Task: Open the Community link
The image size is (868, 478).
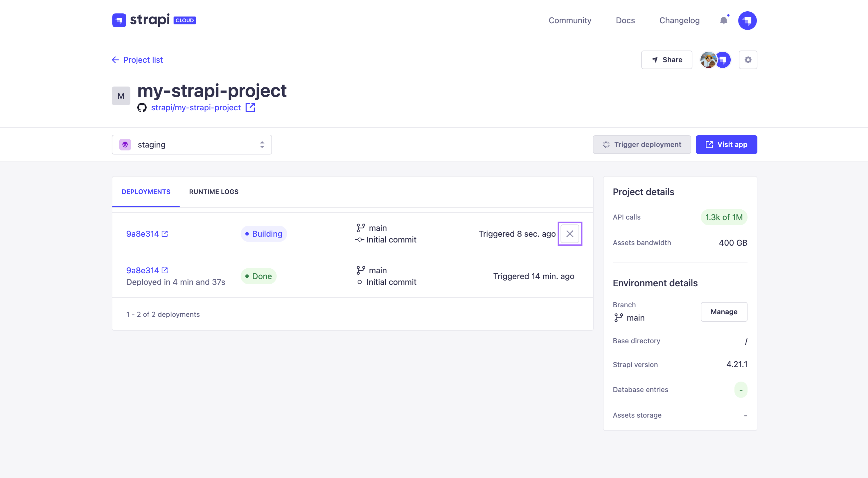Action: (570, 21)
